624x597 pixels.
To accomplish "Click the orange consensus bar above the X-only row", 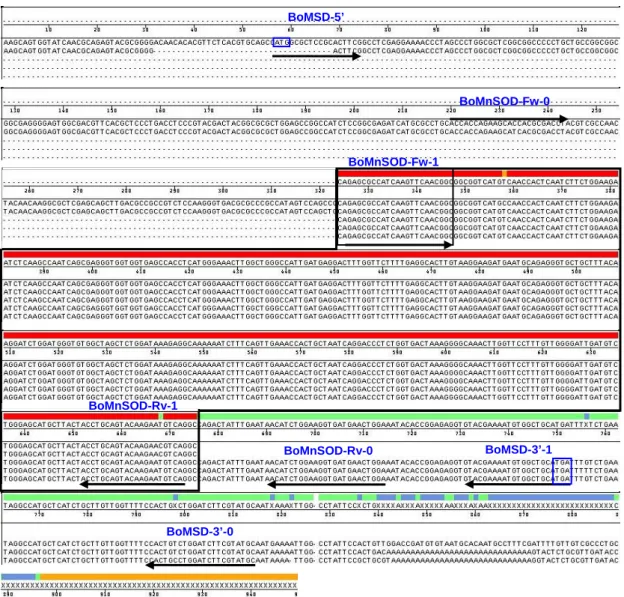I will click(169, 577).
